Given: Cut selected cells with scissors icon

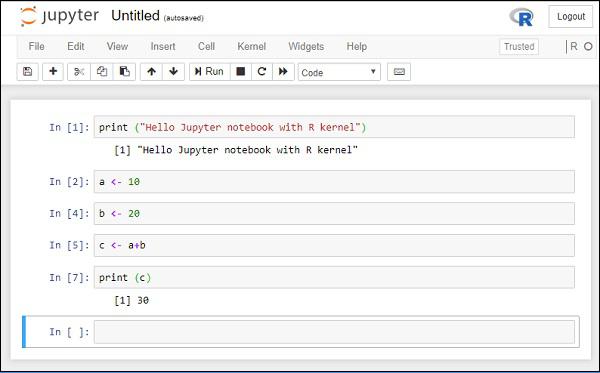Looking at the screenshot, I should point(79,72).
